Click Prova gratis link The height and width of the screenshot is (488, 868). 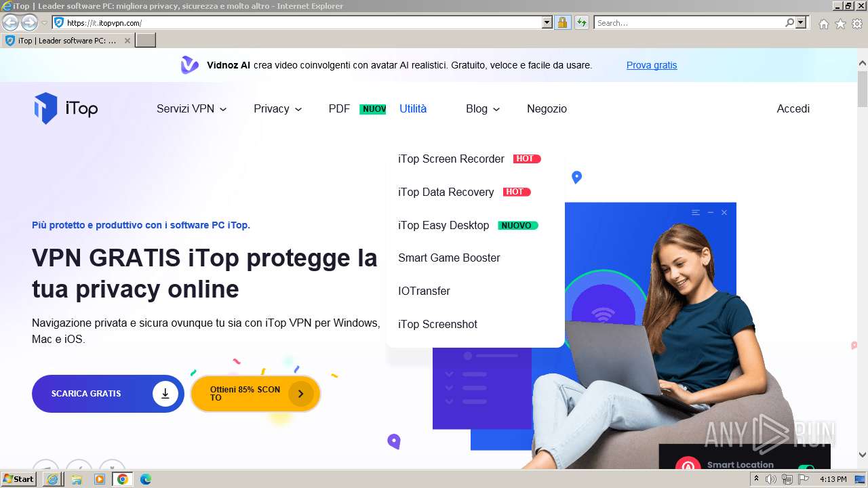652,65
